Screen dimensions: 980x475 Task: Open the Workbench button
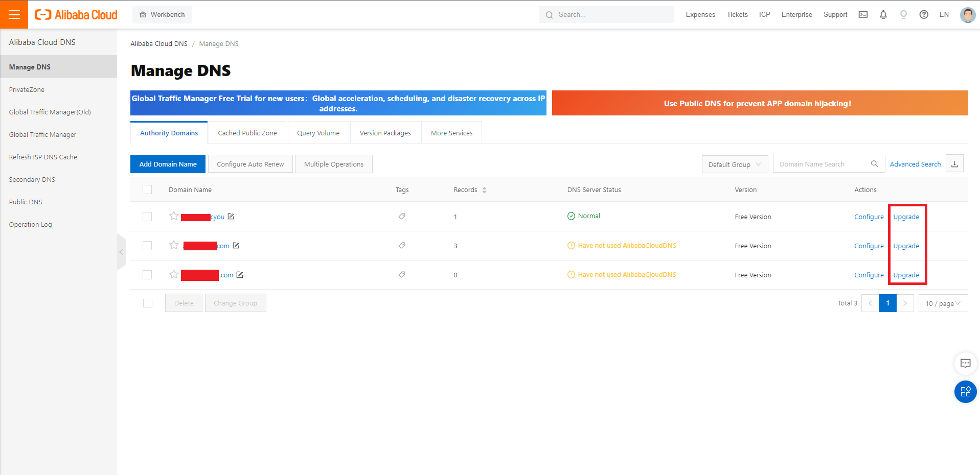click(162, 14)
